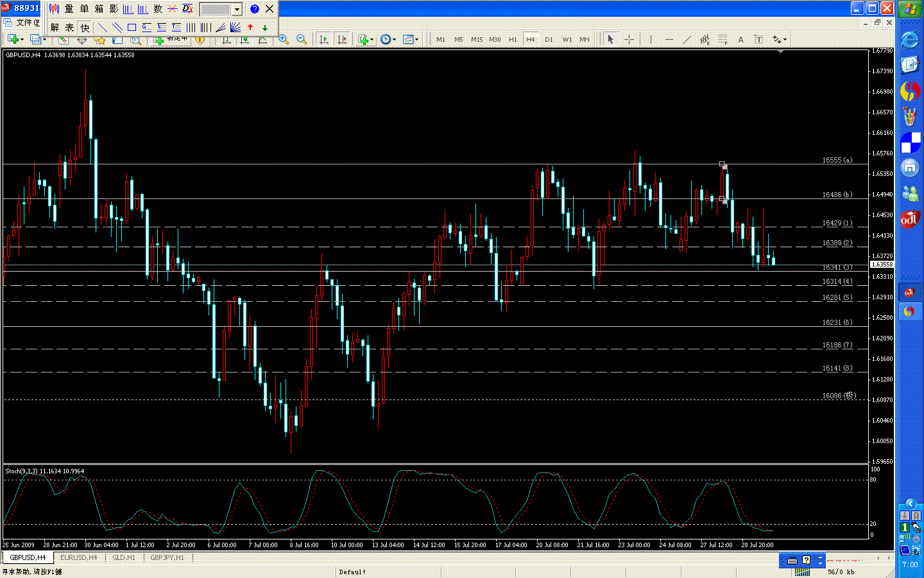Select the Fibonacci retracement tool
924x578 pixels.
tap(723, 39)
